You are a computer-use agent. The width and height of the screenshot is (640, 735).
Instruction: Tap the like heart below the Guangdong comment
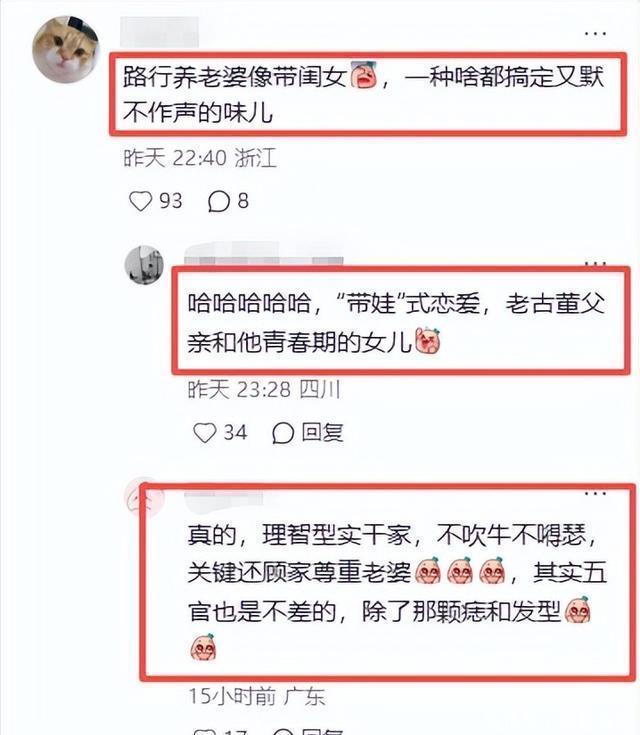pyautogui.click(x=204, y=732)
